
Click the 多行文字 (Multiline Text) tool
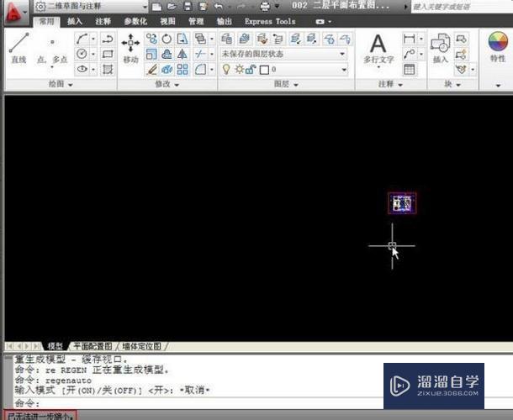[378, 49]
